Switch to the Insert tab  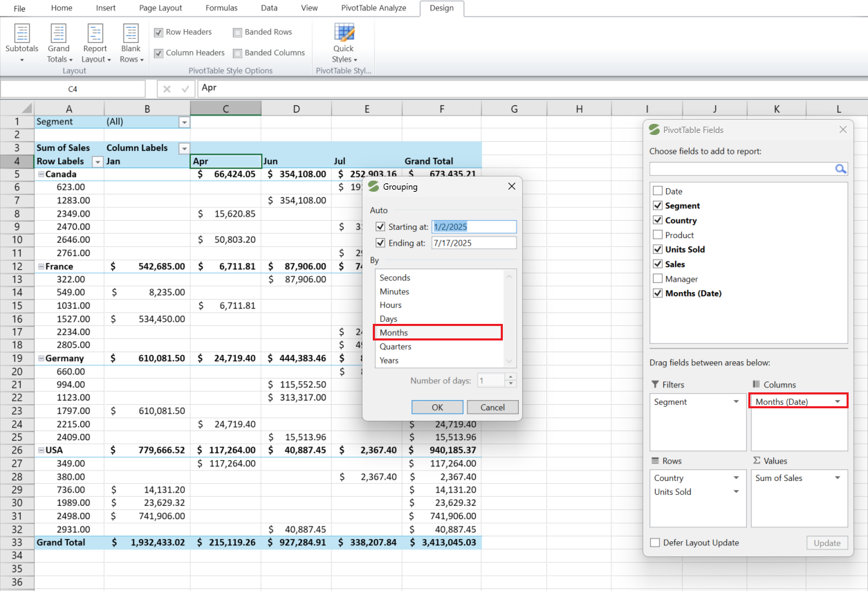(106, 8)
